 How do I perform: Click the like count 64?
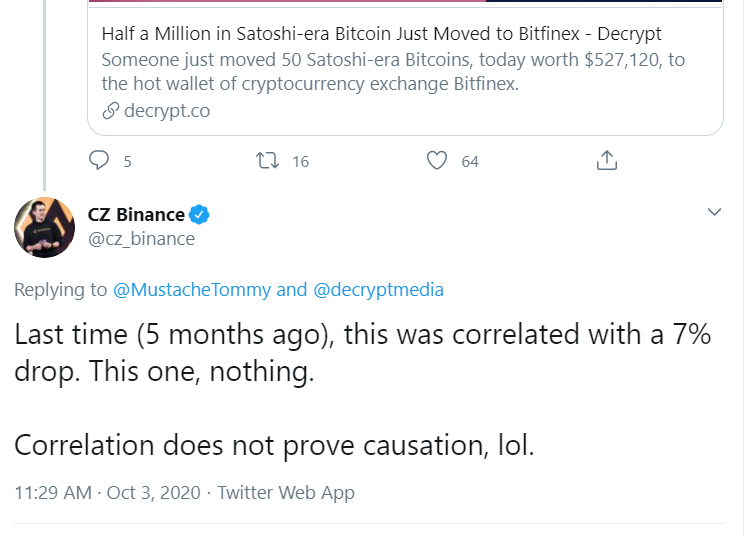(x=470, y=161)
